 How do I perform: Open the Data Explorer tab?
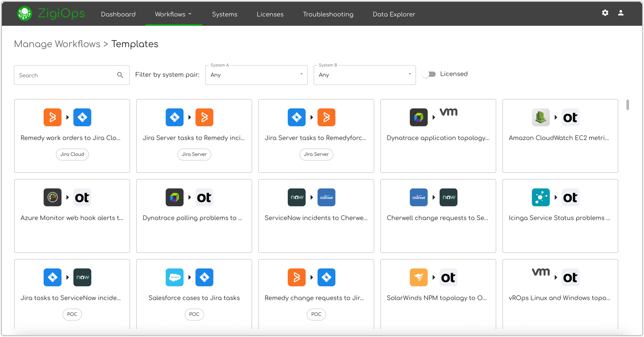click(x=394, y=14)
